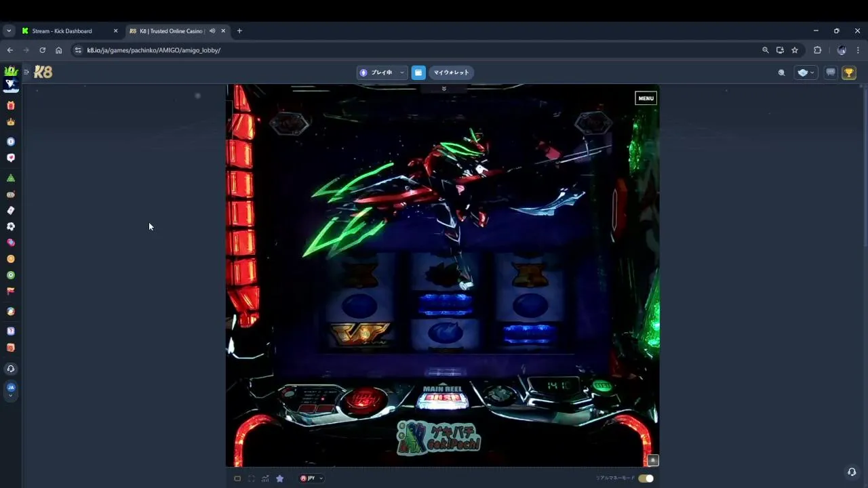Click the support headset icon at bottom right
Viewport: 868px width, 488px height.
(852, 472)
